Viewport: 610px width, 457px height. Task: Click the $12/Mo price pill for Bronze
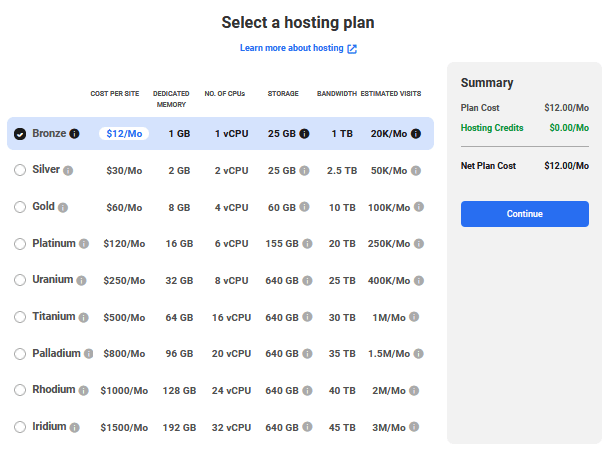124,134
